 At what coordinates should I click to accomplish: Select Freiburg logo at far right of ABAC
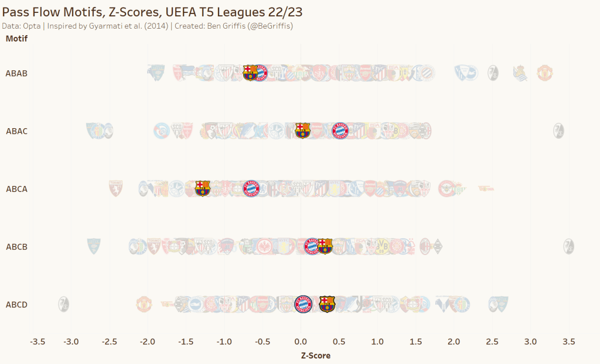(558, 131)
